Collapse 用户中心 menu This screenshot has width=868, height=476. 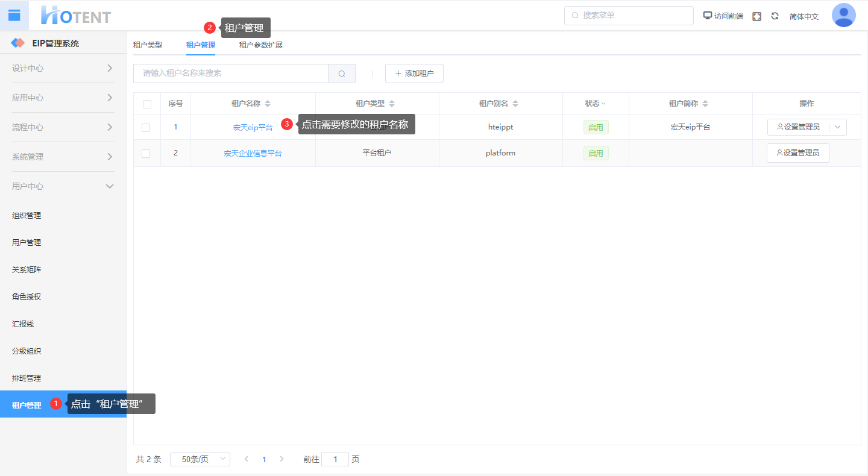tap(63, 186)
